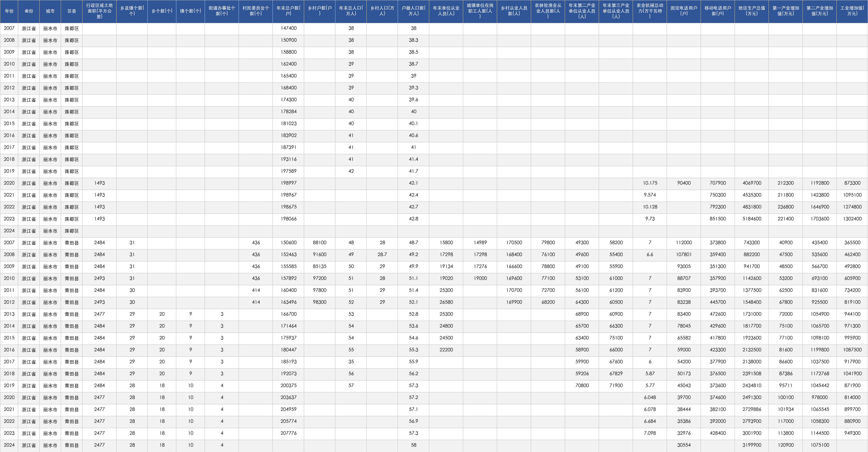This screenshot has height=452, width=868.
Task: Click the 工业增加值 header cell
Action: 852,11
